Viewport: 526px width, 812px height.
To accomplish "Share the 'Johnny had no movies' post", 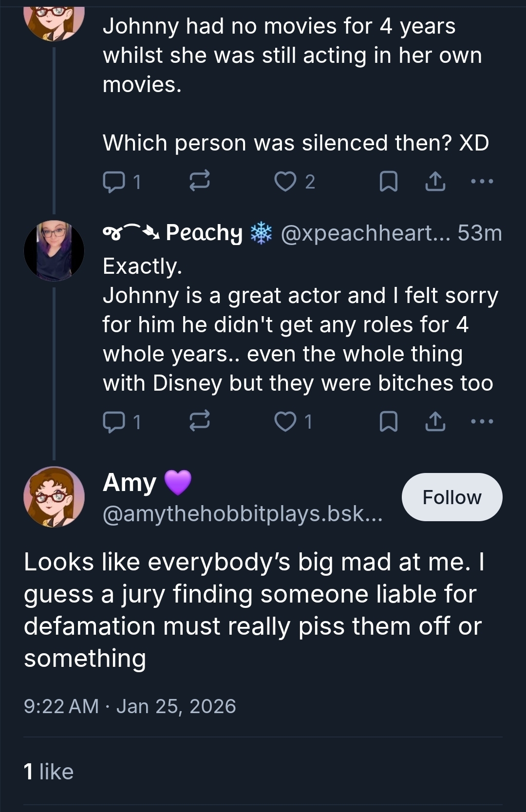I will 435,181.
